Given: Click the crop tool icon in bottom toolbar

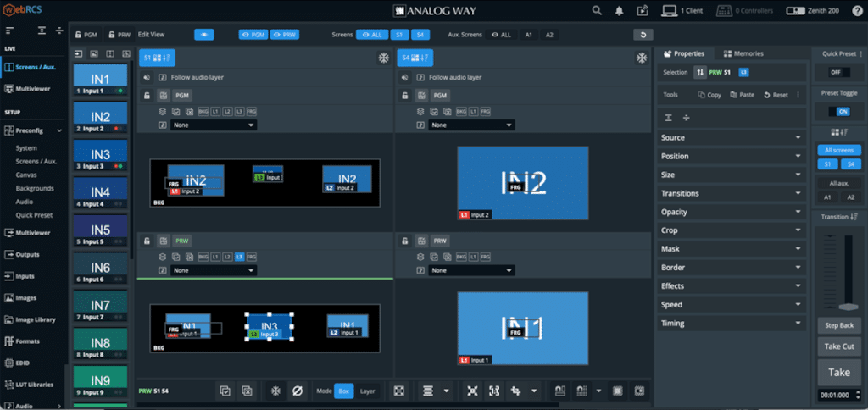Looking at the screenshot, I should tap(515, 391).
